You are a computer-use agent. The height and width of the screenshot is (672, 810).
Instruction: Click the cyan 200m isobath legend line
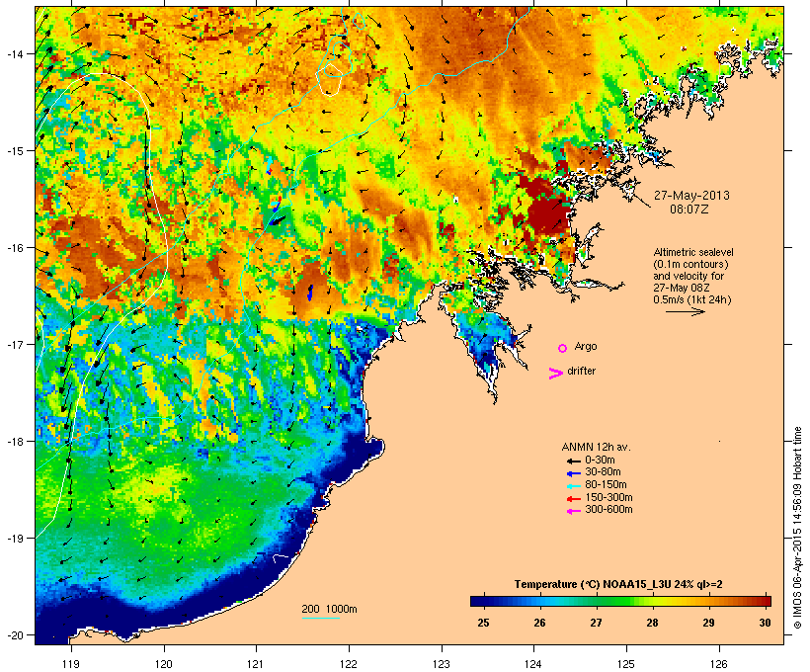click(320, 618)
